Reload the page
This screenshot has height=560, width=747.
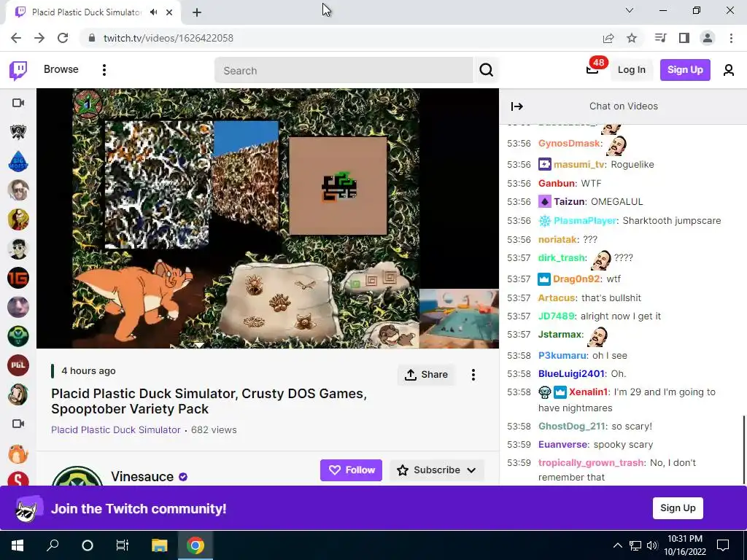[x=63, y=38]
